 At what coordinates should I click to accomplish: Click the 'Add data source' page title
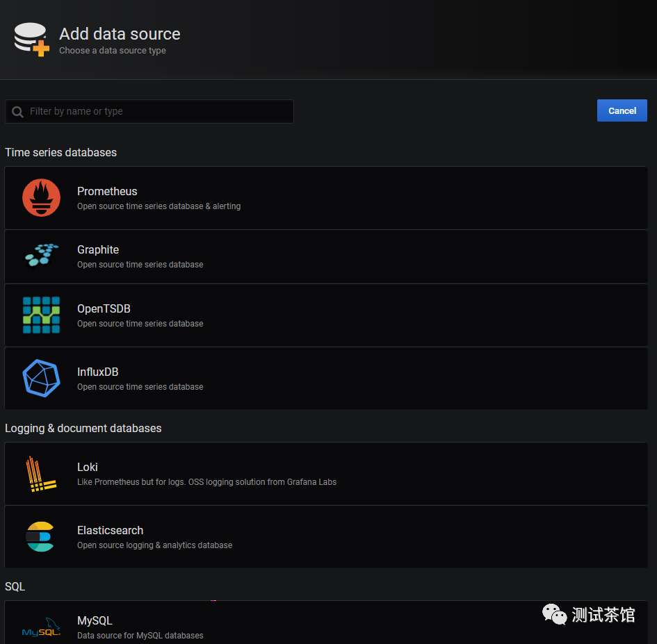pyautogui.click(x=120, y=34)
